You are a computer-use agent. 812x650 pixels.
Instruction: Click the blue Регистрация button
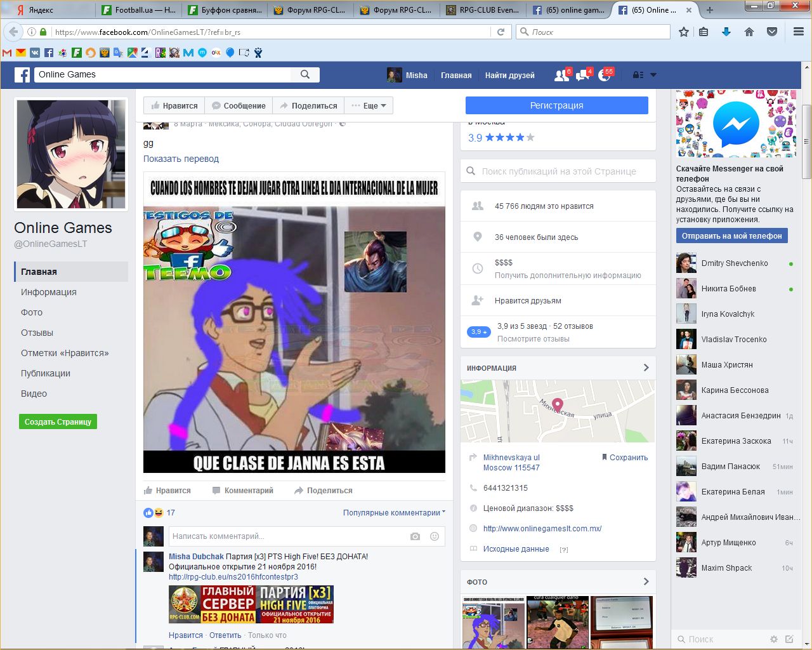[x=557, y=105]
